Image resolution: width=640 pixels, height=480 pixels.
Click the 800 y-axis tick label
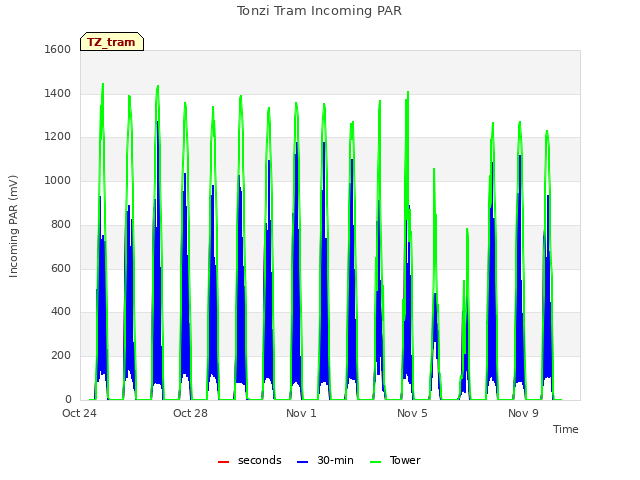pyautogui.click(x=61, y=224)
